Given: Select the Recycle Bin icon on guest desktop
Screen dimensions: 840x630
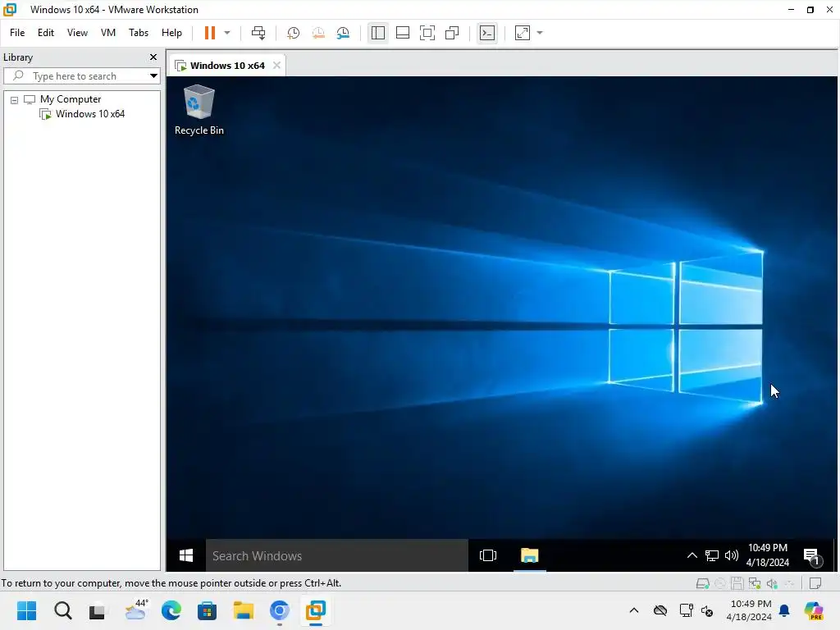Looking at the screenshot, I should click(199, 111).
